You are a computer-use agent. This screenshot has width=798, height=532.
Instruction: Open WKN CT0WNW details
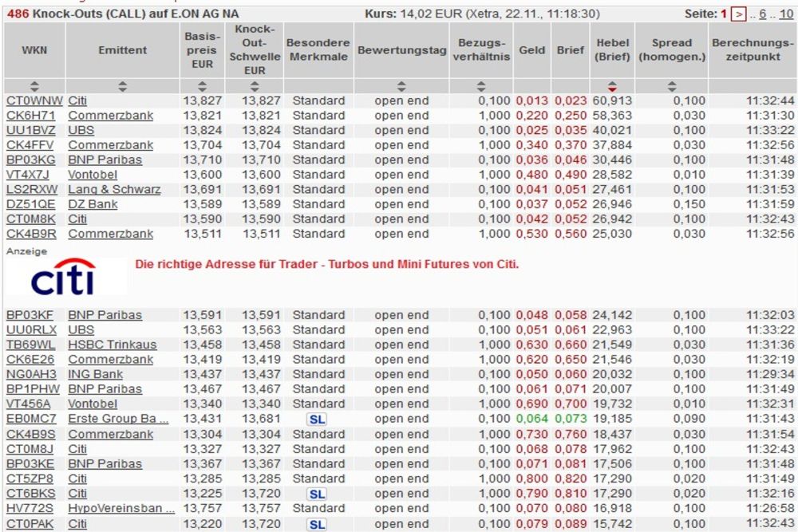[34, 100]
